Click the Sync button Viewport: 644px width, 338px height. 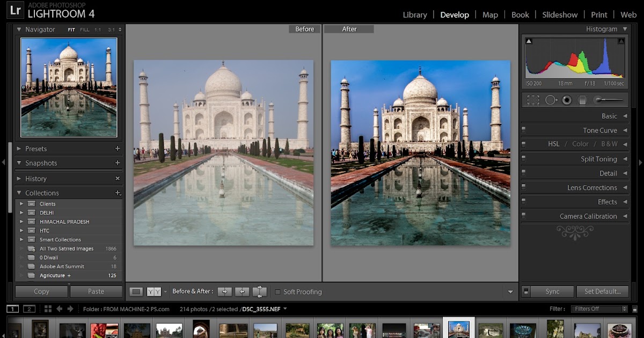(x=552, y=291)
